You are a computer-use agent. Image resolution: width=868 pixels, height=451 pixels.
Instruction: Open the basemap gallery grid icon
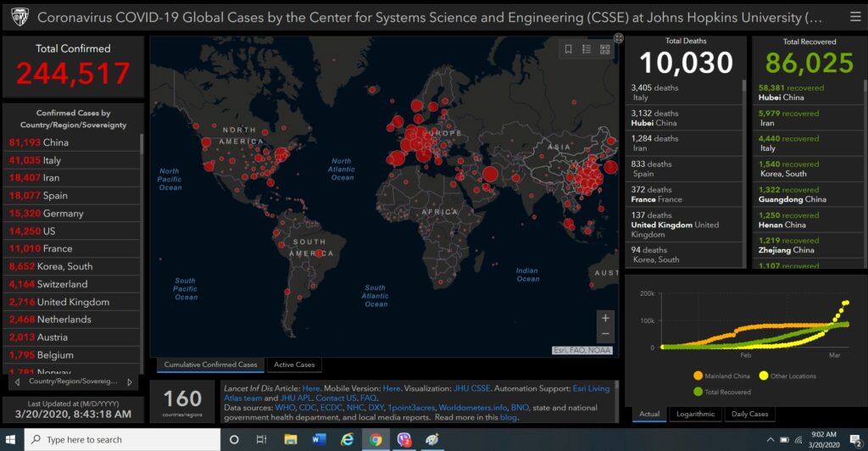[604, 50]
